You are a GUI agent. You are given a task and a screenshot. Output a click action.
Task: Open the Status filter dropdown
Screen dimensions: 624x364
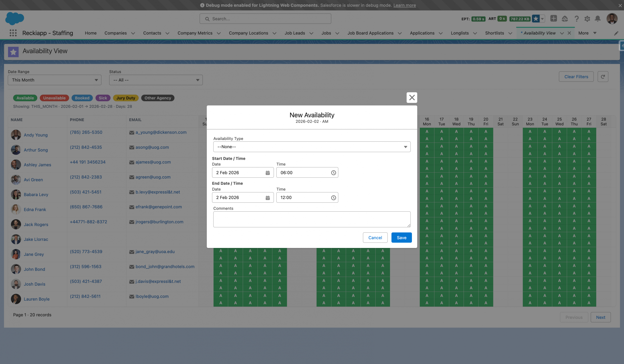coord(156,80)
